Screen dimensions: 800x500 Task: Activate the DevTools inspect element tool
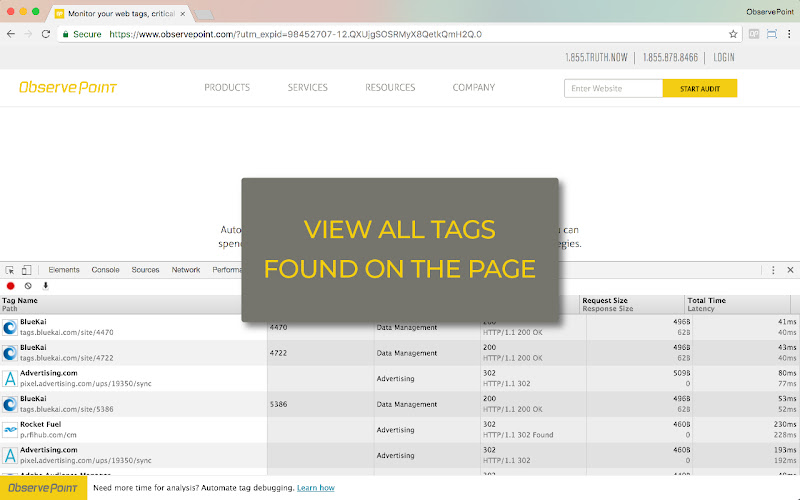pos(10,270)
